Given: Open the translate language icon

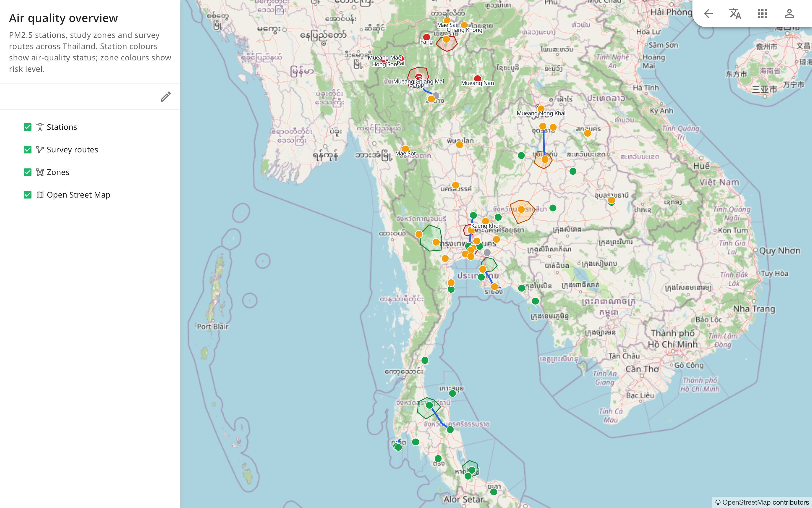Looking at the screenshot, I should (x=735, y=14).
